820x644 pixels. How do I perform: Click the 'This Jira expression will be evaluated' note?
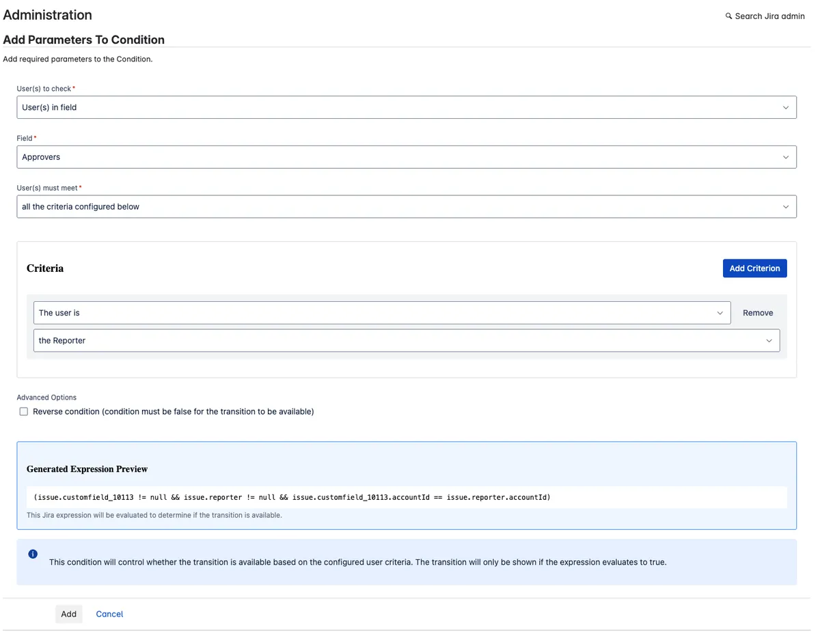[154, 515]
